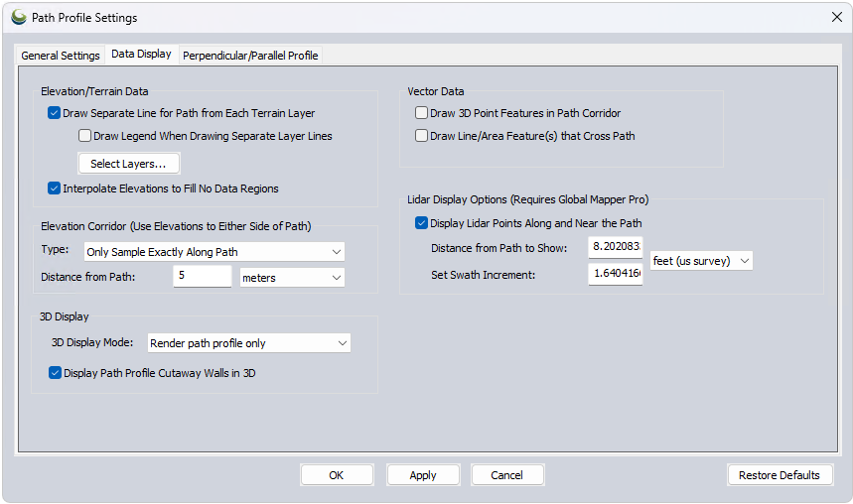Open the 3D Display Mode dropdown

coord(248,343)
